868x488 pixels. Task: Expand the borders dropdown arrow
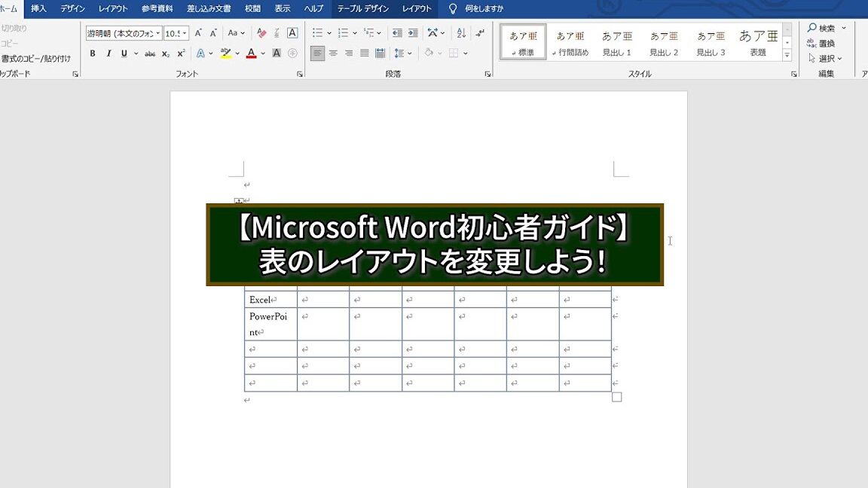[x=466, y=53]
